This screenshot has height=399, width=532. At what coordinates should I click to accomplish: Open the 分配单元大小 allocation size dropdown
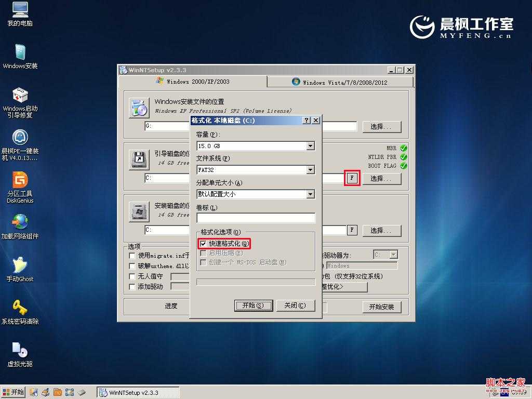(x=312, y=194)
